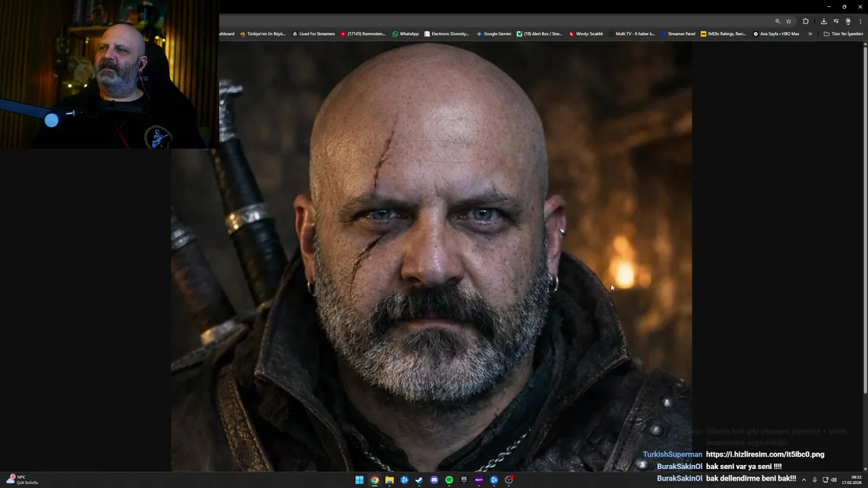Show hidden system tray icons

tap(804, 480)
